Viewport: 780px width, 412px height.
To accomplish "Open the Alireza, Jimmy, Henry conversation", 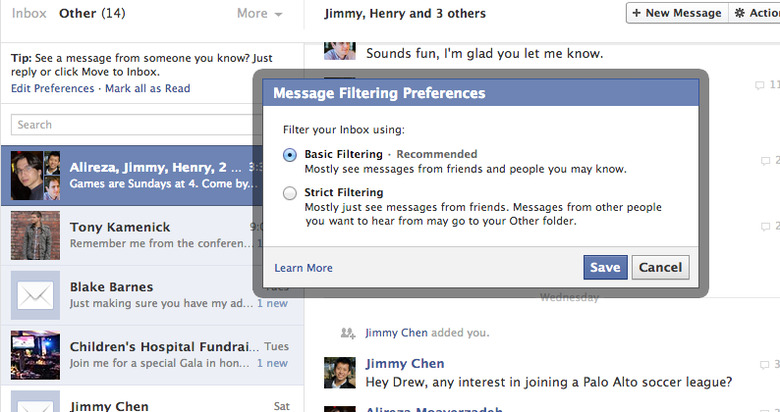I will (x=132, y=175).
